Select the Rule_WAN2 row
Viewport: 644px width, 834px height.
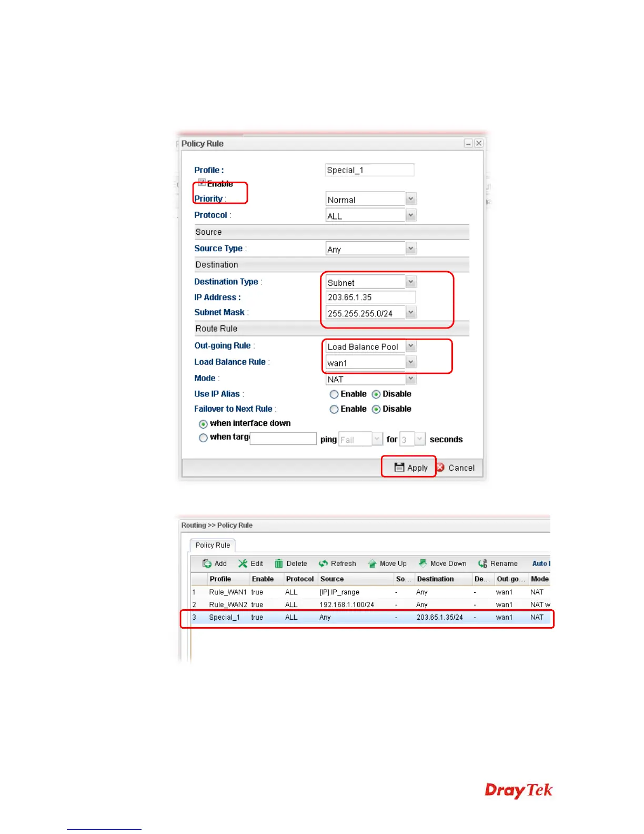click(370, 604)
